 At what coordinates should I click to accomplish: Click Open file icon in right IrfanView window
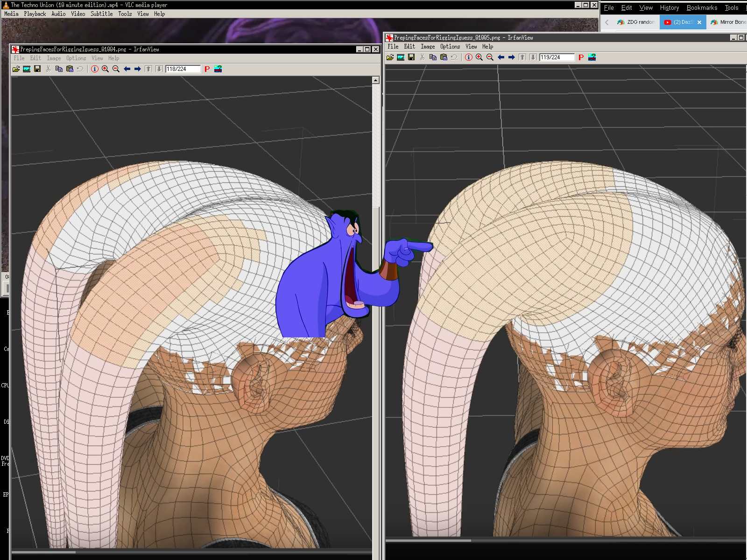point(390,57)
